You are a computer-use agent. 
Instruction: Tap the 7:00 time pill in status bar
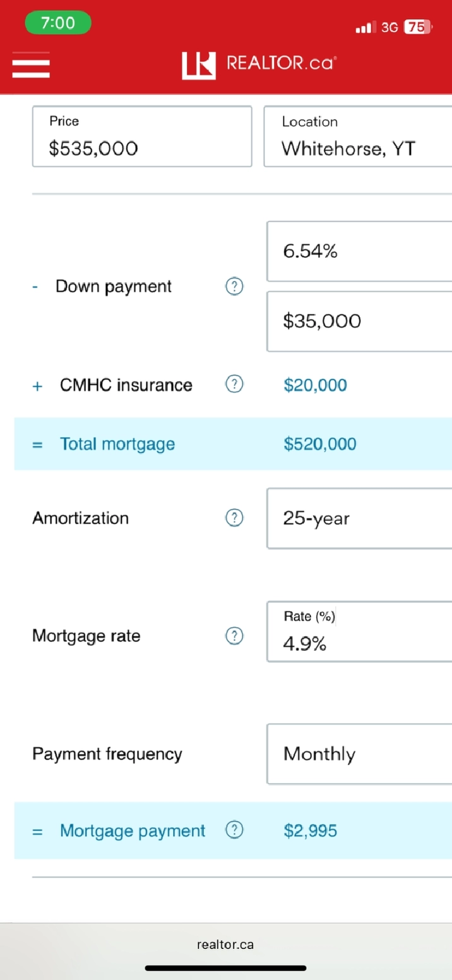click(58, 23)
